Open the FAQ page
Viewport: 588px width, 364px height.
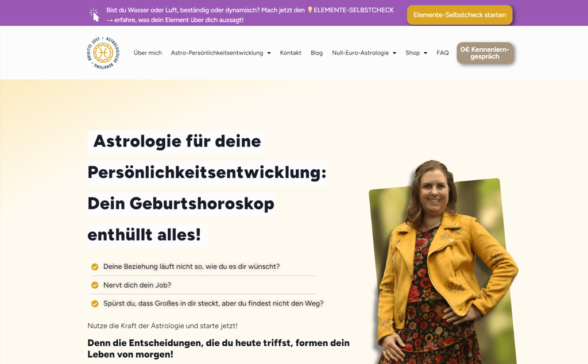(x=443, y=53)
